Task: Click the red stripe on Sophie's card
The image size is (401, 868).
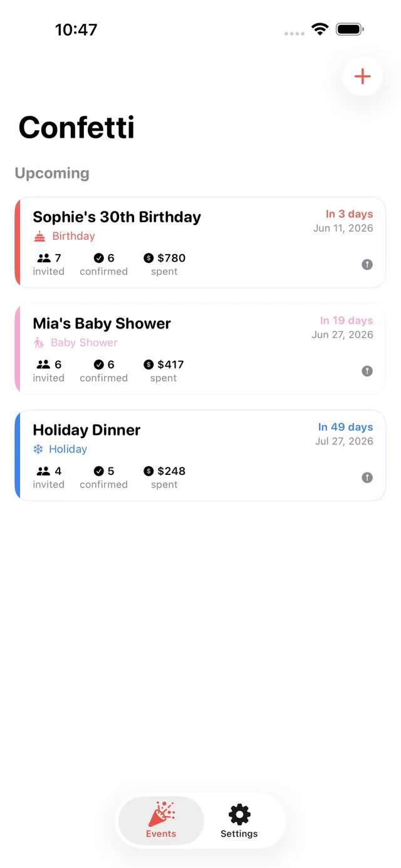Action: pos(18,242)
